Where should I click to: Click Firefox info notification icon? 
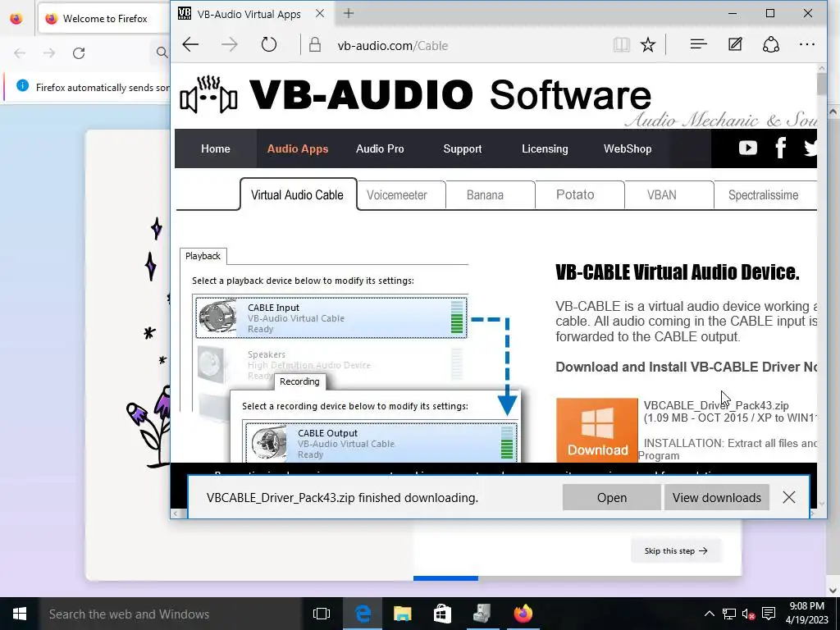(22, 85)
